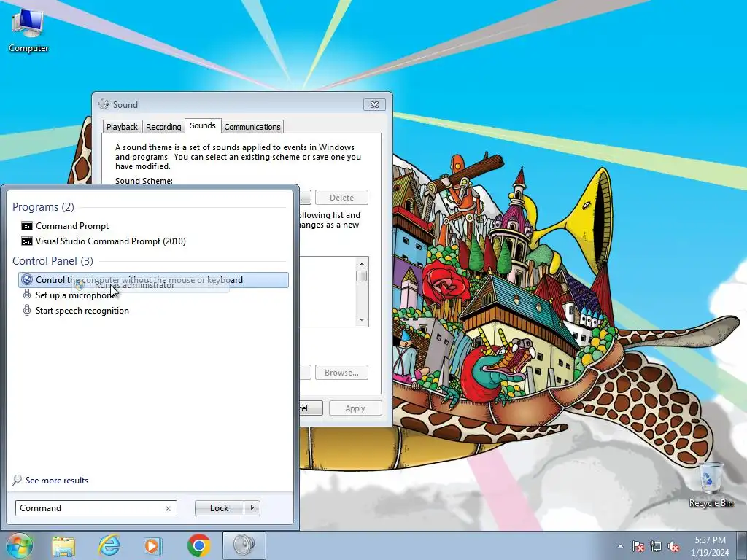Viewport: 747px width, 560px height.
Task: Select the Sounds tab in Sound dialog
Action: [x=203, y=125]
